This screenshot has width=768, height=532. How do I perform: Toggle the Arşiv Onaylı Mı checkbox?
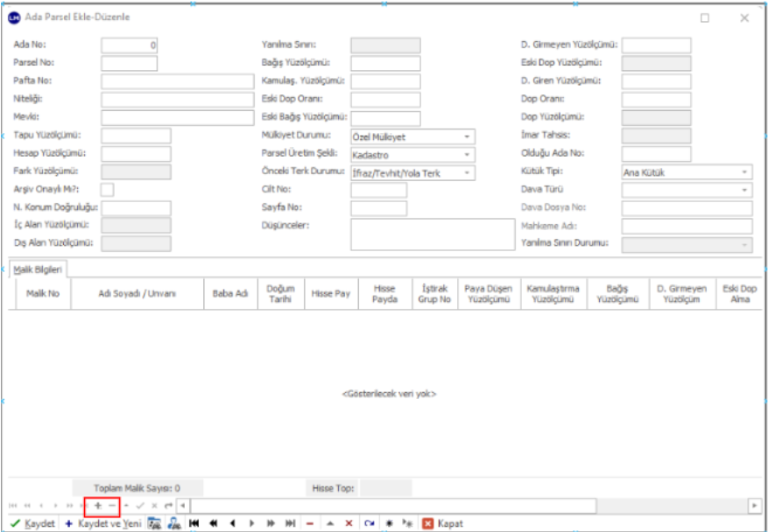pos(107,189)
